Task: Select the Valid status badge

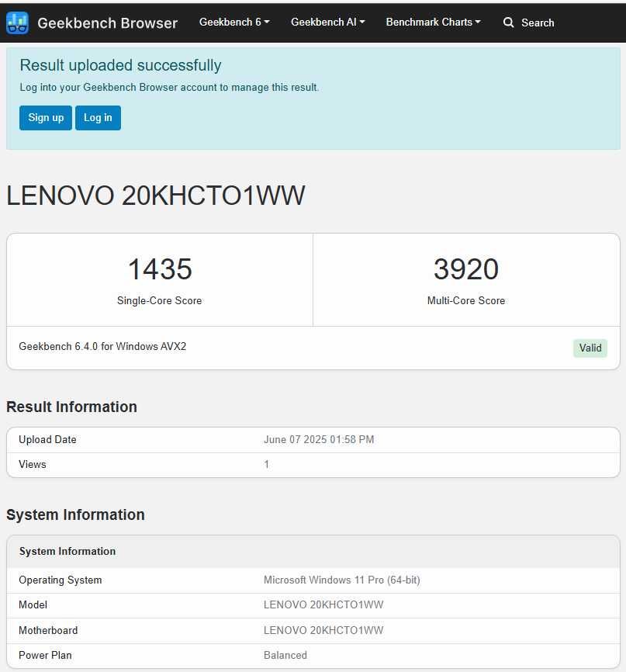Action: [x=590, y=348]
